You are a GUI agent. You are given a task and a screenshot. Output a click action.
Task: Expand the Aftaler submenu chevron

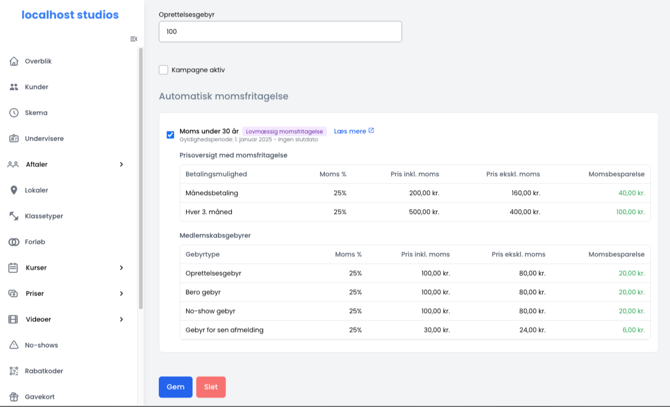coord(121,164)
